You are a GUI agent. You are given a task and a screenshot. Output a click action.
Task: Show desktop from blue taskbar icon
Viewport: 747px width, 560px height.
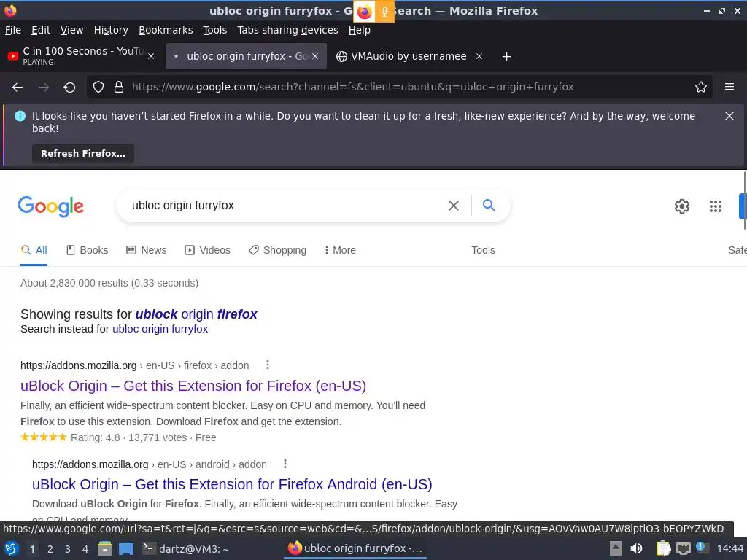[125, 549]
